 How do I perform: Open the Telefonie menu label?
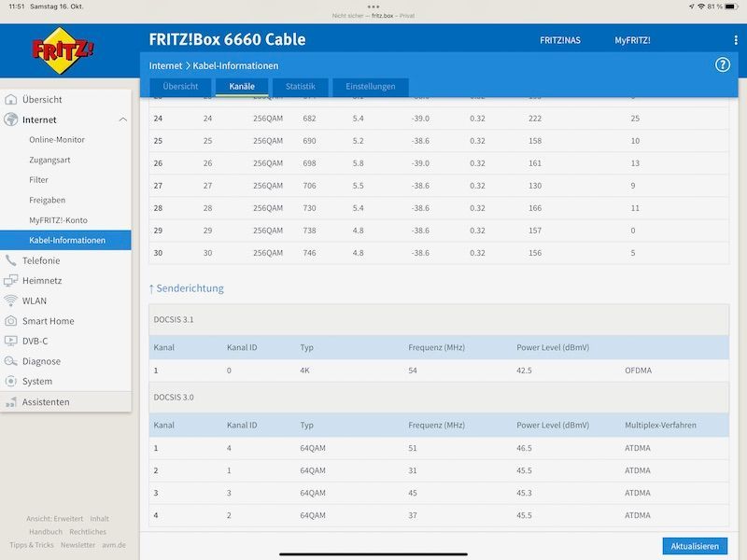[41, 260]
